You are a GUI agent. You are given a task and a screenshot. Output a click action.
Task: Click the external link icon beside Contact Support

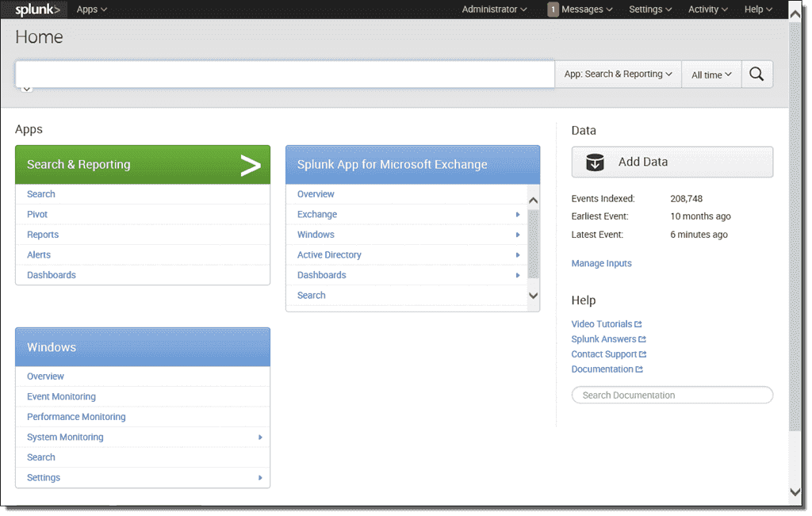[x=642, y=354]
